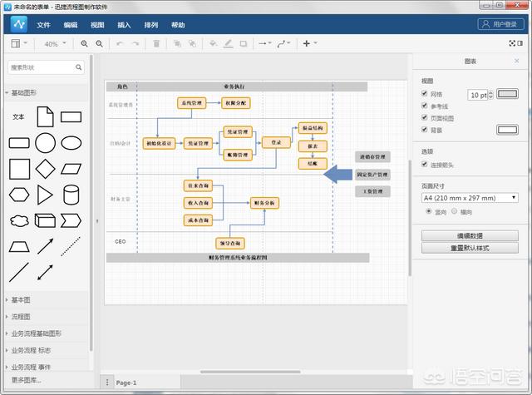The height and width of the screenshot is (395, 532).
Task: Click the 编辑数据 button
Action: pyautogui.click(x=470, y=236)
